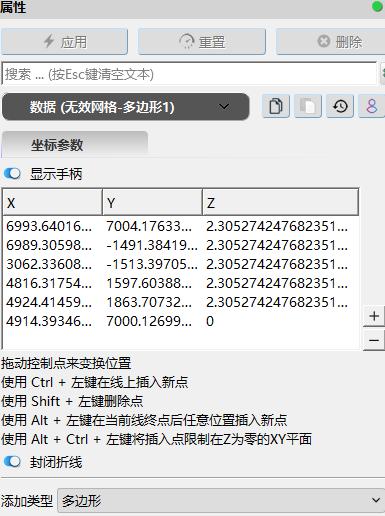The image size is (385, 516).
Task: Click the 重置 reset button
Action: click(202, 42)
